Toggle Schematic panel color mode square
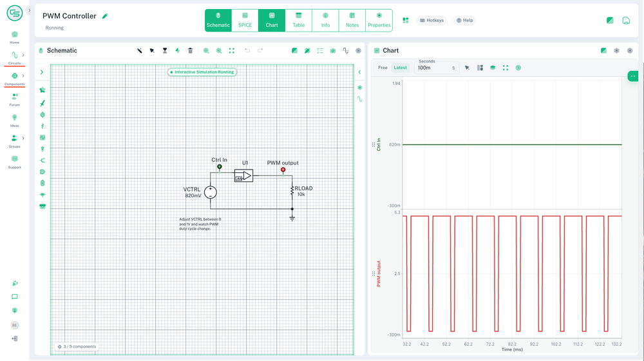 coord(294,50)
